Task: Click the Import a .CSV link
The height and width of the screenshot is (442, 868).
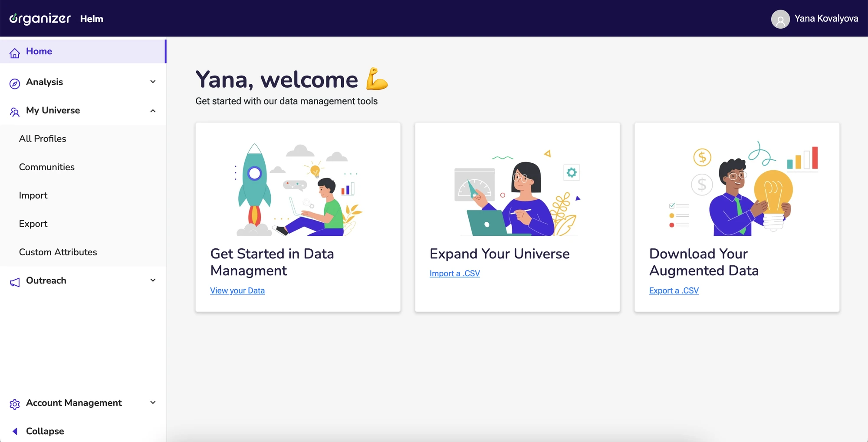Action: pos(454,274)
